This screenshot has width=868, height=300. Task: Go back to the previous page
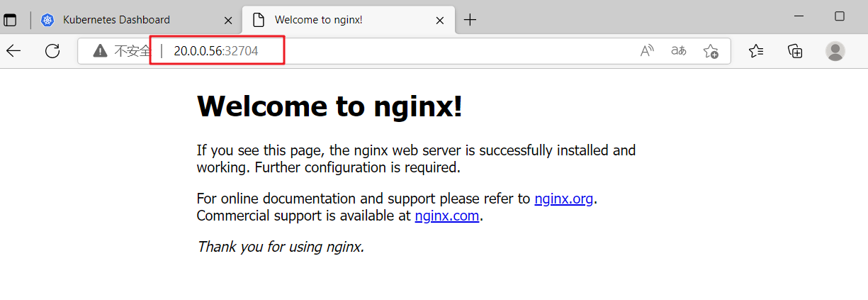click(x=13, y=50)
